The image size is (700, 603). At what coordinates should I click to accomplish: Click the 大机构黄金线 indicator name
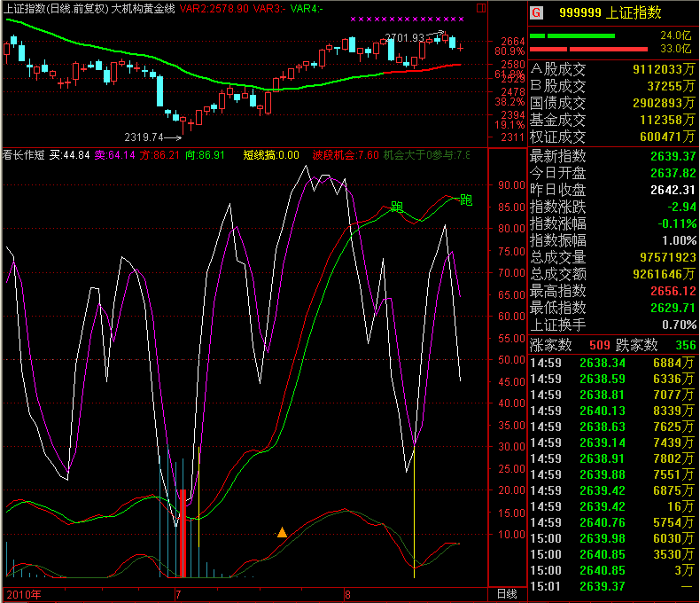pyautogui.click(x=142, y=8)
